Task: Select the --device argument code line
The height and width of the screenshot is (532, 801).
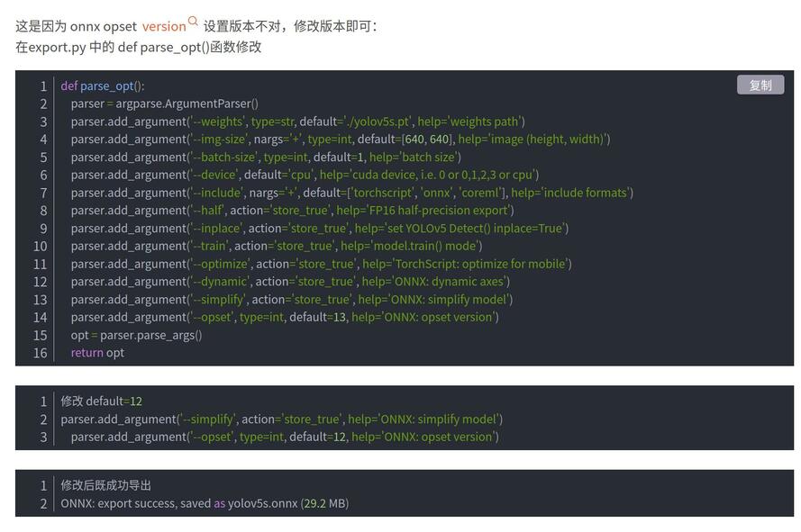Action: [x=305, y=175]
